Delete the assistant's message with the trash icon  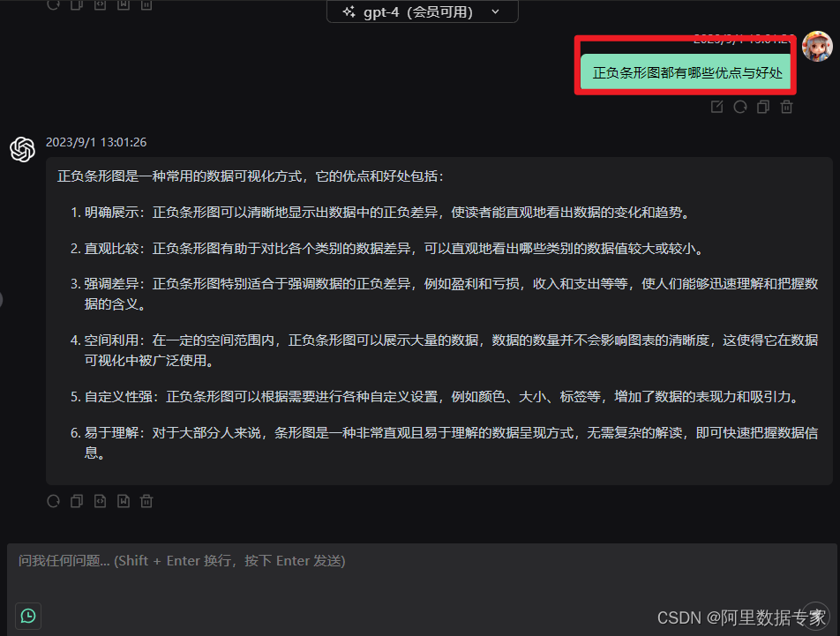(146, 501)
